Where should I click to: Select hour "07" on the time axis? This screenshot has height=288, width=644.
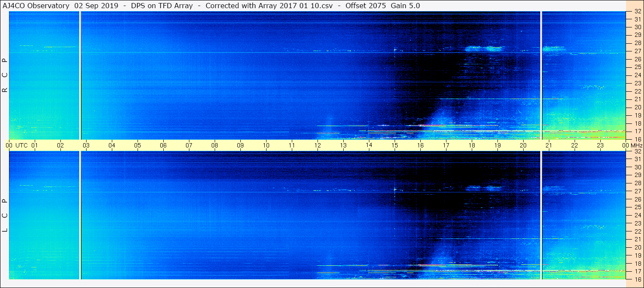pyautogui.click(x=189, y=145)
